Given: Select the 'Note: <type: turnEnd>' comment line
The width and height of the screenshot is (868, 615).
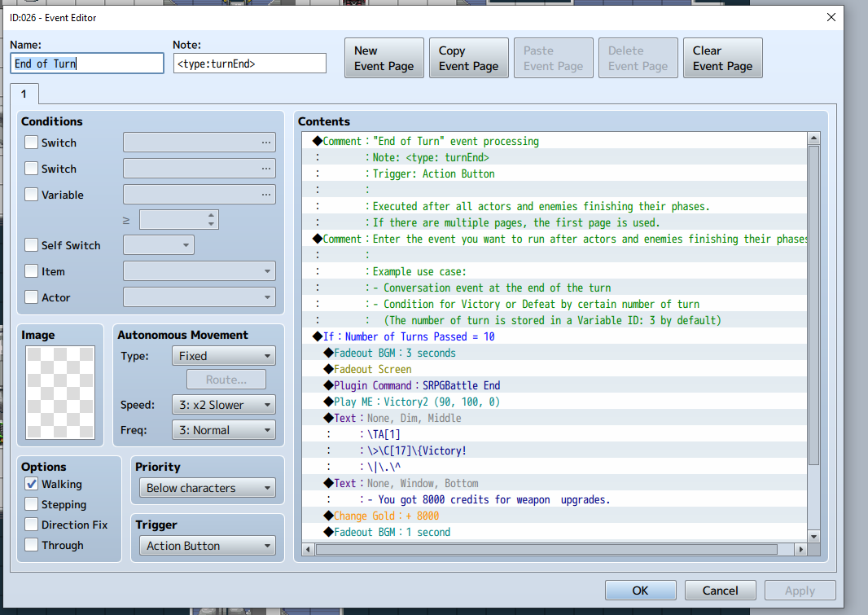Looking at the screenshot, I should 555,157.
